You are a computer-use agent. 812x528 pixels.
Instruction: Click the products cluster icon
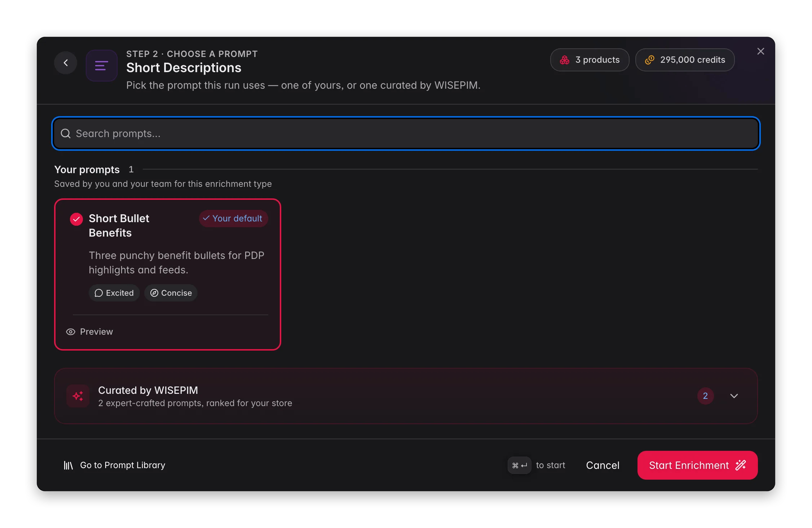point(565,60)
